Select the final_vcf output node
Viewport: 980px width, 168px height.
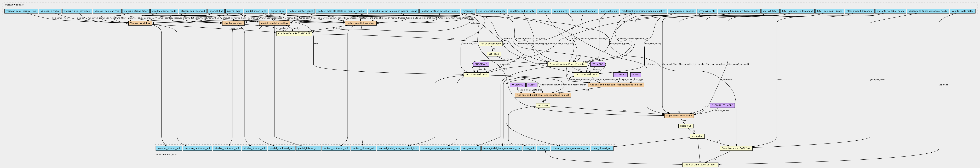[530, 149]
